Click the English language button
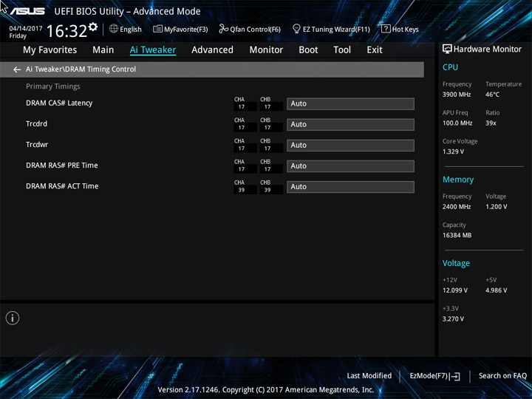Image resolution: width=532 pixels, height=399 pixels. 131,29
